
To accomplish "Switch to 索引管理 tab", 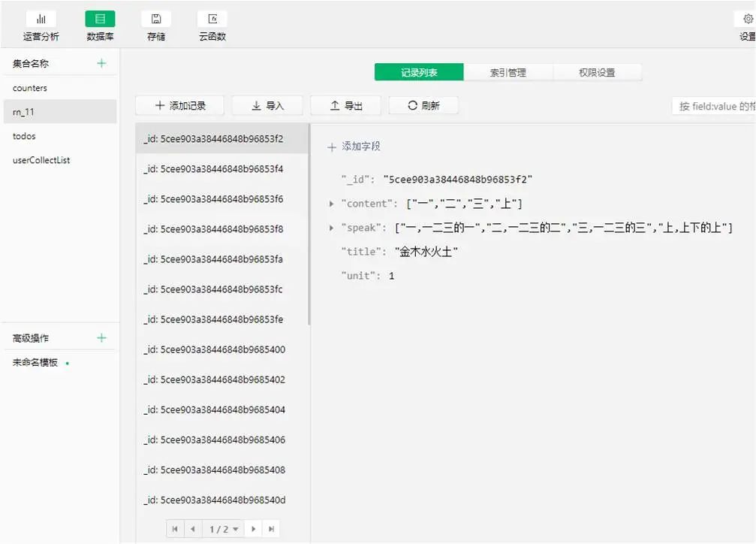I will click(x=508, y=72).
